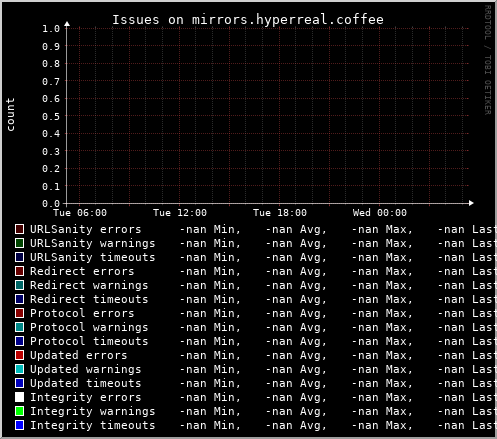Click the count vertical axis label

point(11,114)
